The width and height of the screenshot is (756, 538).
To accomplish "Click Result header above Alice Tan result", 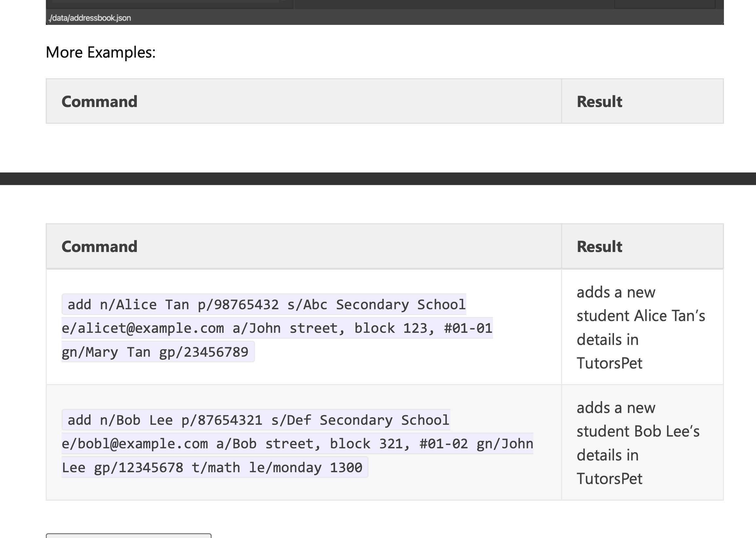I will [x=599, y=246].
